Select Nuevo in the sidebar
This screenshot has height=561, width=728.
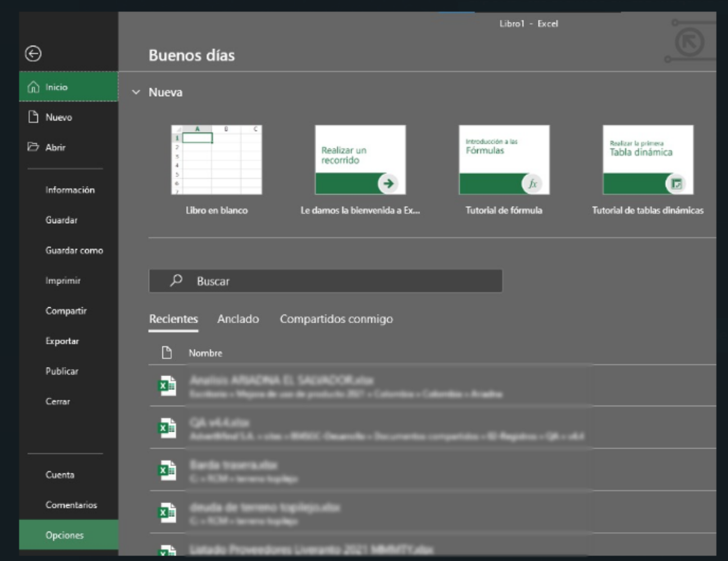68,117
